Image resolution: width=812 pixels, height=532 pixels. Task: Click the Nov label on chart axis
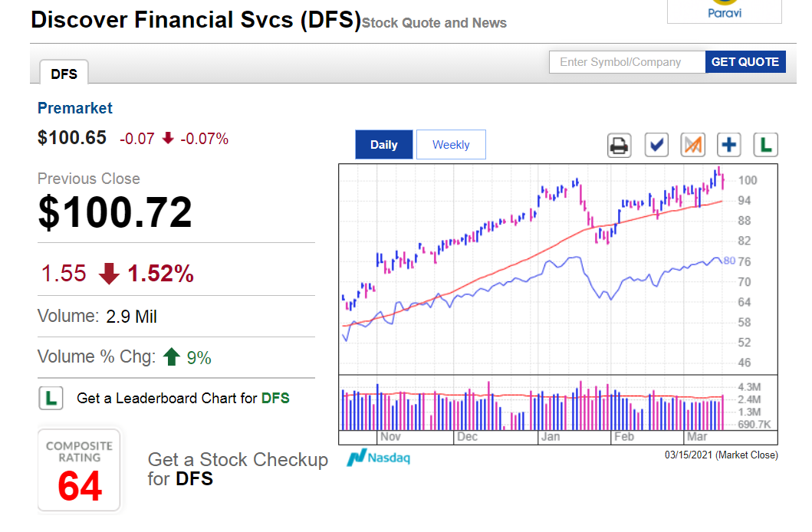coord(390,436)
